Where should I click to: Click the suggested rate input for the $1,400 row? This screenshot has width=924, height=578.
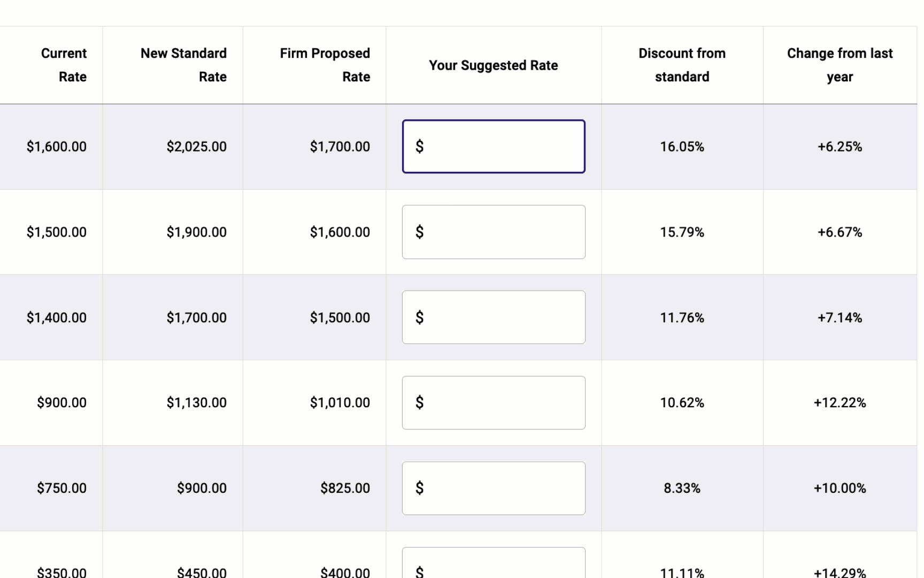pos(493,317)
